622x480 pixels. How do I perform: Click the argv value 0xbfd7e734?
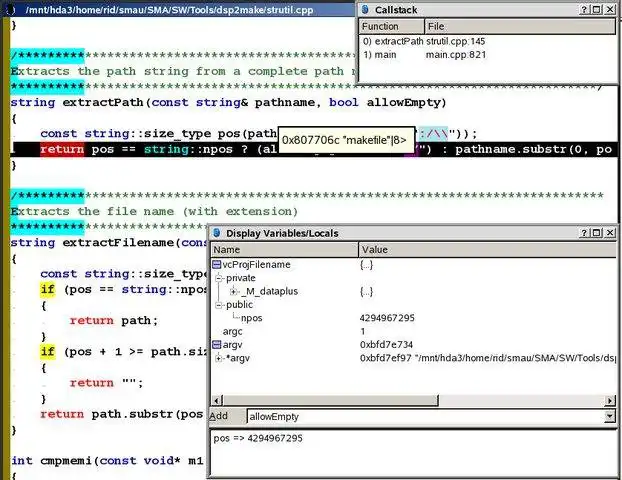386,345
